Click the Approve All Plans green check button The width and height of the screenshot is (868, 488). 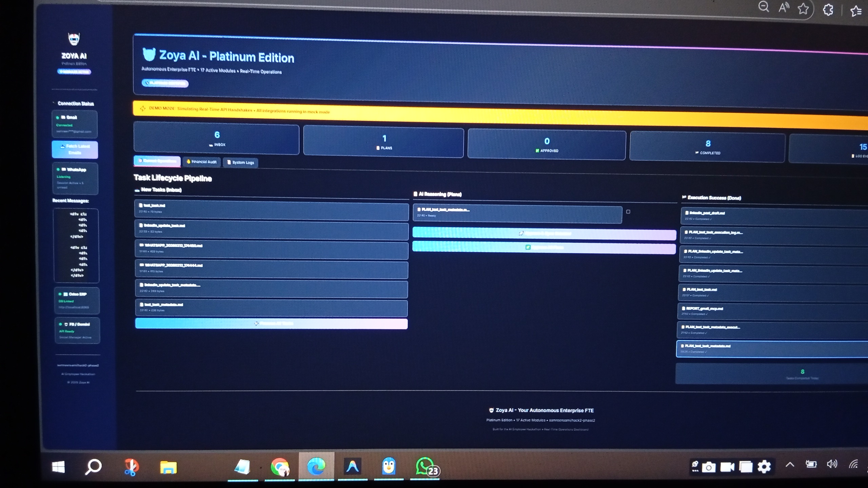point(544,247)
